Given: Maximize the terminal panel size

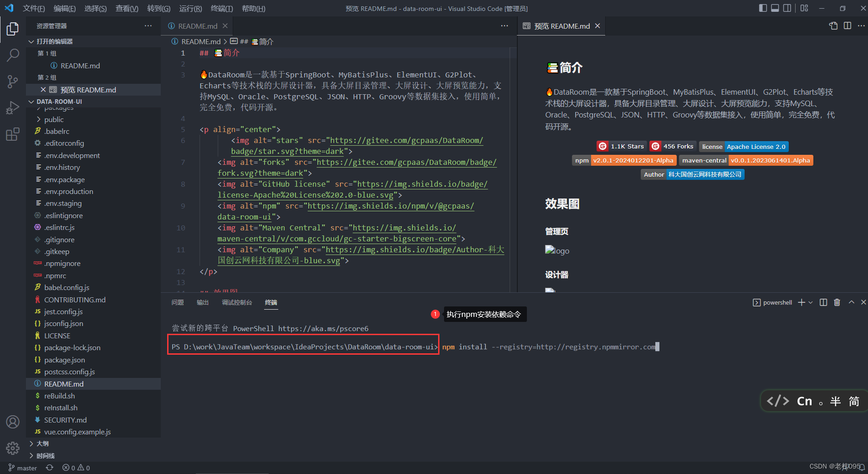Looking at the screenshot, I should point(851,302).
